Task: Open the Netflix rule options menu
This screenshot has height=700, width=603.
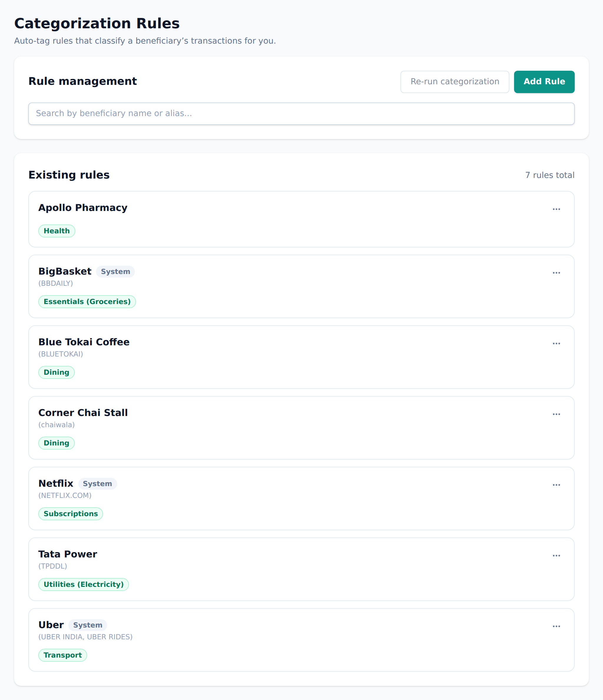Action: (556, 485)
